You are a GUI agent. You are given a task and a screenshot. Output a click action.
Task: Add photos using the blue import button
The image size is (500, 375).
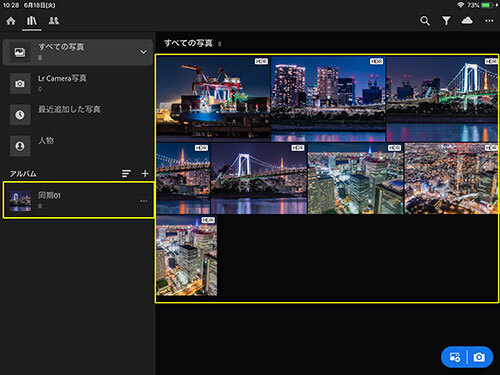point(455,357)
